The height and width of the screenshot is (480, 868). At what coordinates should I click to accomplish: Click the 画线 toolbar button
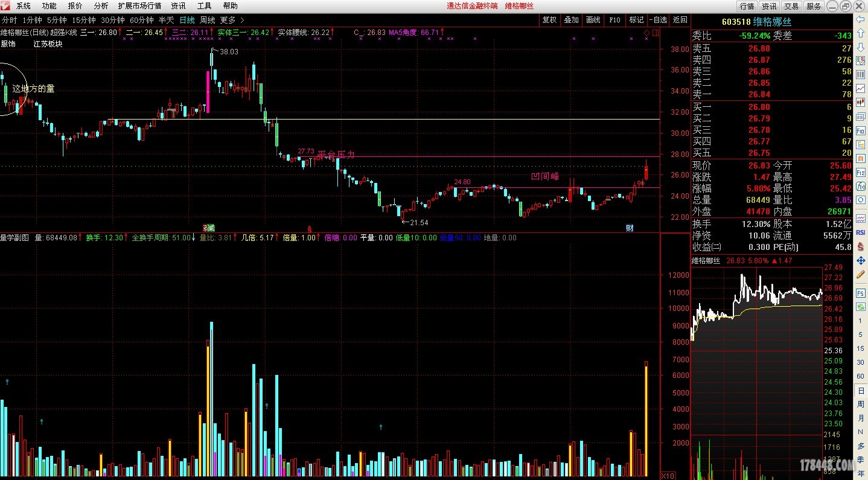593,20
